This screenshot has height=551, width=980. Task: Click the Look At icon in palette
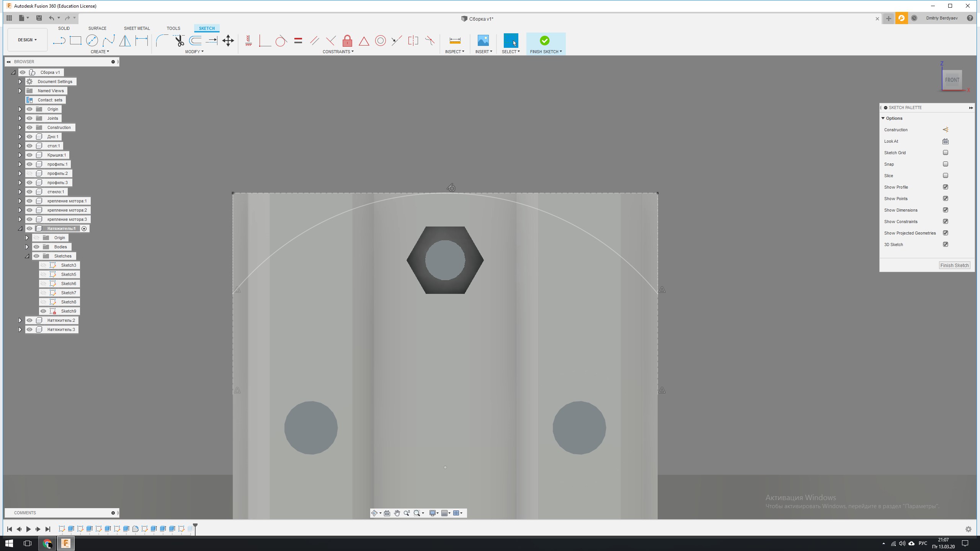[945, 141]
